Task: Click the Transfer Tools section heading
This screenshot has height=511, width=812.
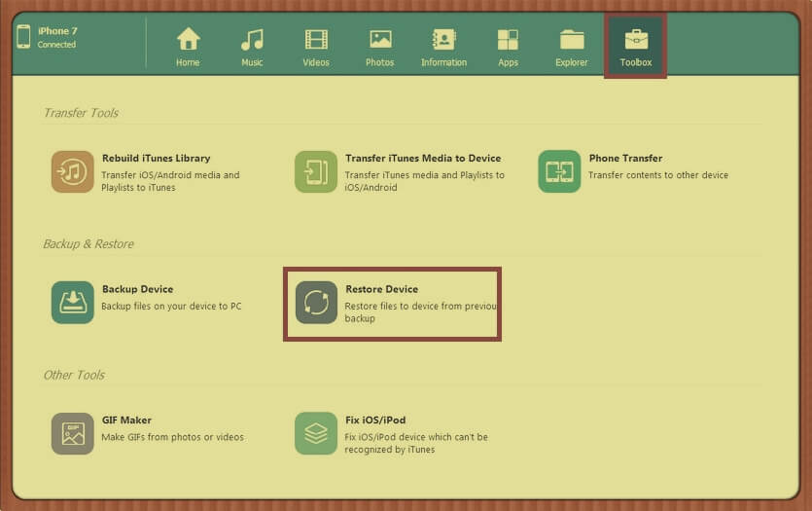Action: pyautogui.click(x=82, y=113)
